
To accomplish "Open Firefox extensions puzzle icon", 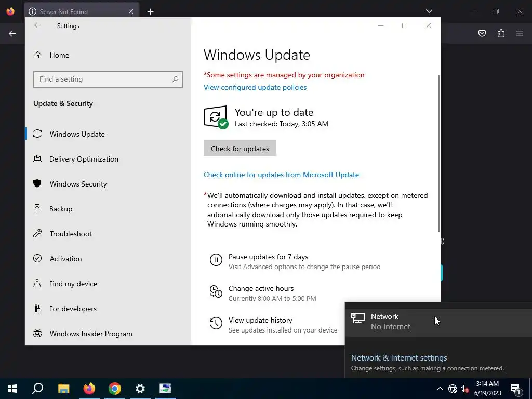I will (501, 33).
